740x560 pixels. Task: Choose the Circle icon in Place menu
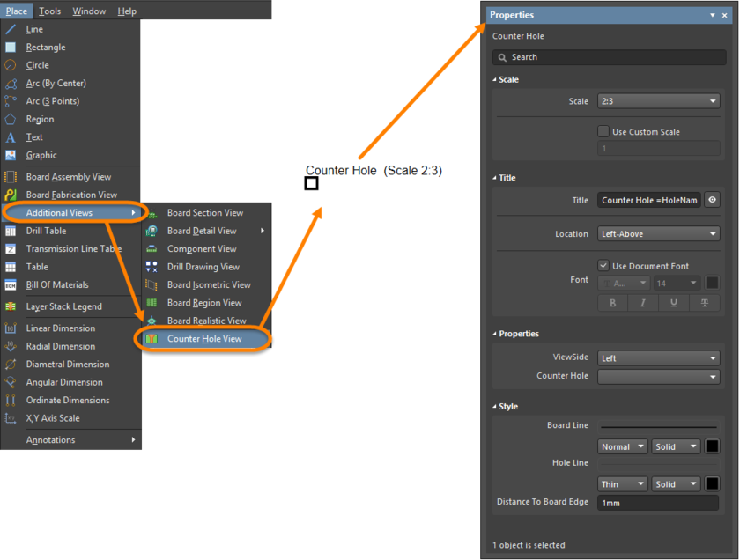pyautogui.click(x=11, y=65)
